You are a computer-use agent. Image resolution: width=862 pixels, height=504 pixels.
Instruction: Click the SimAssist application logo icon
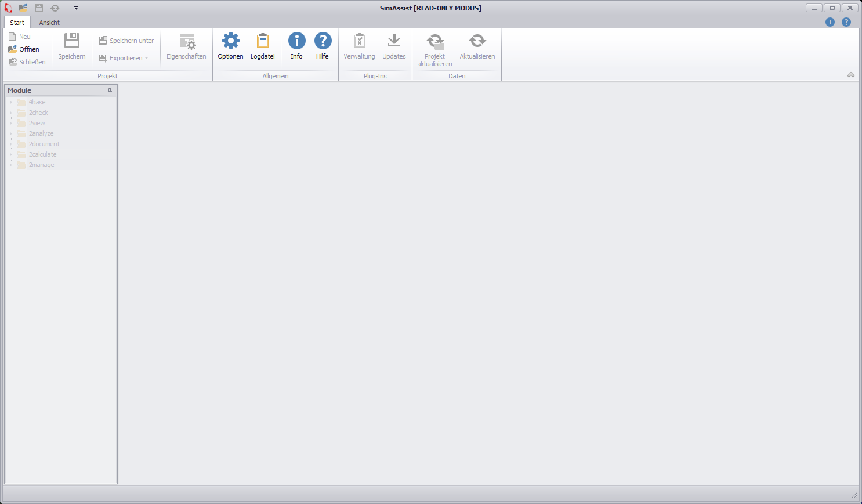pyautogui.click(x=8, y=8)
